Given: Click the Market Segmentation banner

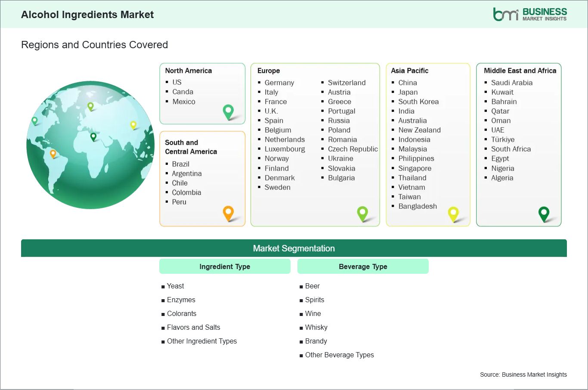Looking at the screenshot, I should (294, 248).
